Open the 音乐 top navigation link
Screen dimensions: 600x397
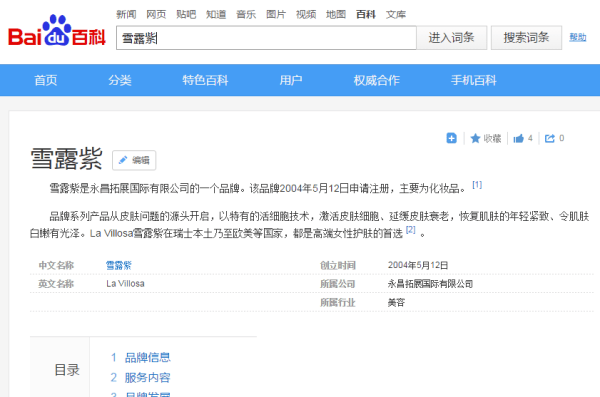(246, 15)
